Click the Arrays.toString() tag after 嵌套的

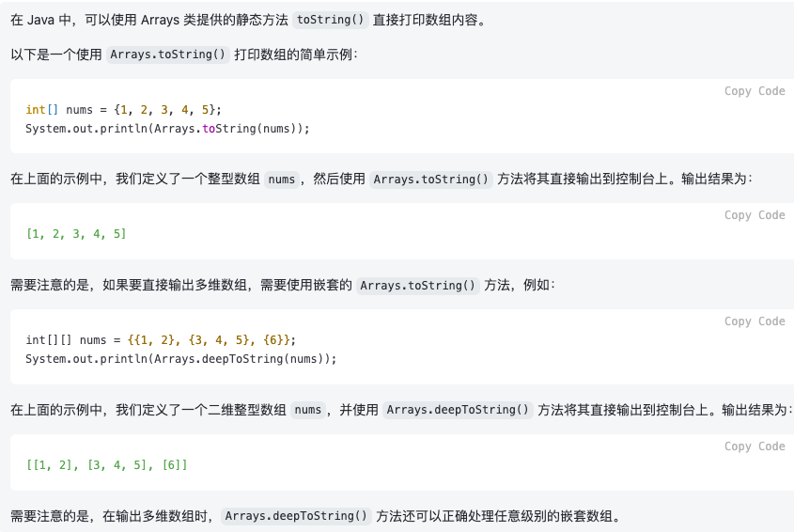click(x=418, y=286)
